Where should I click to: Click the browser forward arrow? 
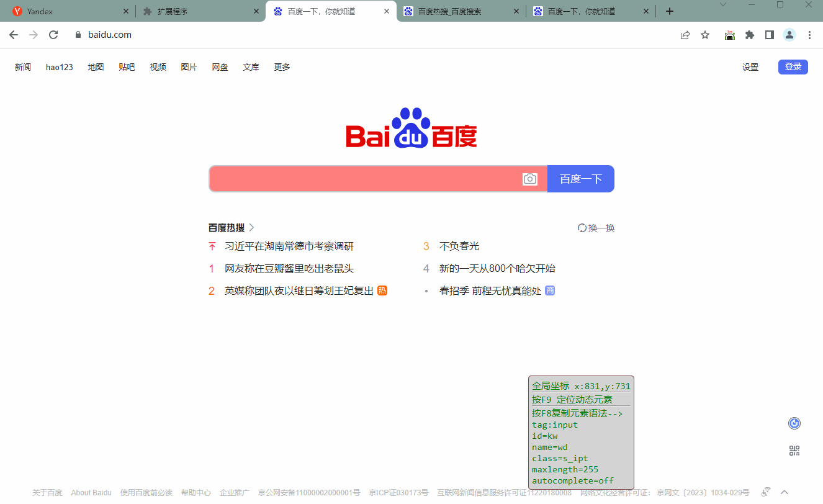[x=34, y=35]
